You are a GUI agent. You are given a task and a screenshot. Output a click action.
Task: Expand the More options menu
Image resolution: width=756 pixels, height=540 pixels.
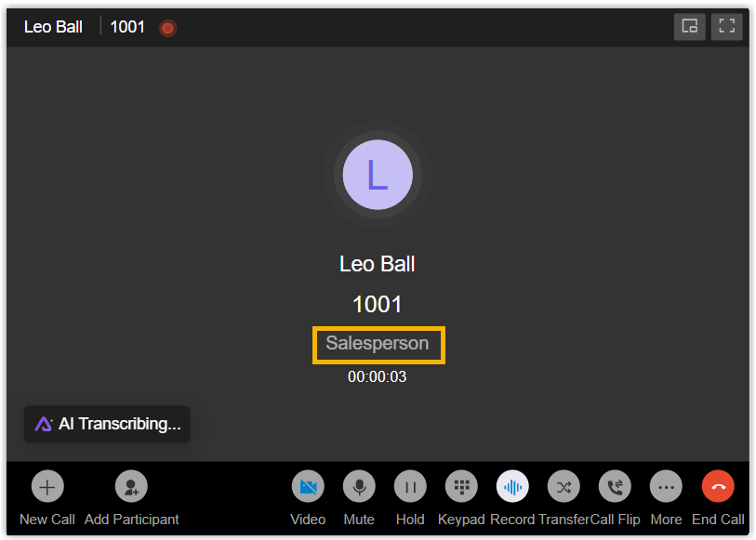(666, 486)
